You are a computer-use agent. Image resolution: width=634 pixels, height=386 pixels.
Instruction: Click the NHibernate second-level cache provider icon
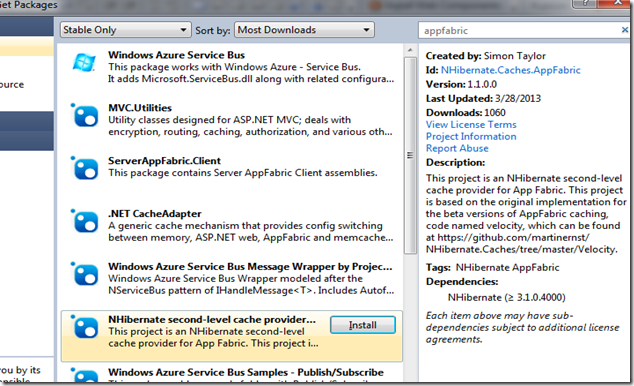(x=85, y=327)
